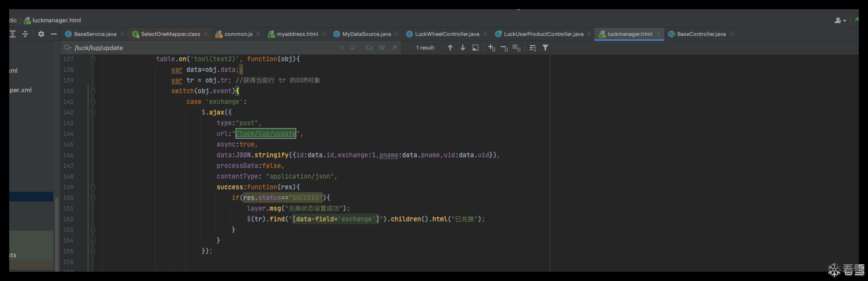Image resolution: width=868 pixels, height=281 pixels.
Task: Collapse switch block fold at line 140
Action: 93,91
